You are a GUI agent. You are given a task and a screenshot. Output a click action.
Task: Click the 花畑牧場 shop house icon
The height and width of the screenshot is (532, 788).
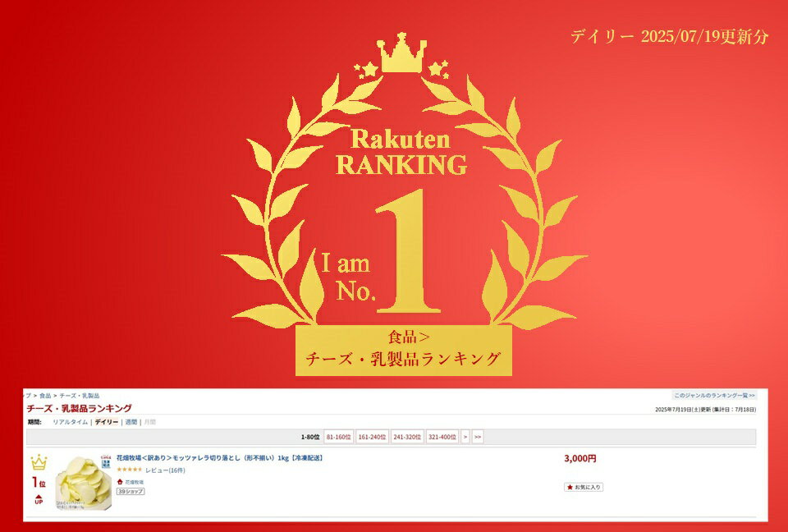pyautogui.click(x=120, y=482)
